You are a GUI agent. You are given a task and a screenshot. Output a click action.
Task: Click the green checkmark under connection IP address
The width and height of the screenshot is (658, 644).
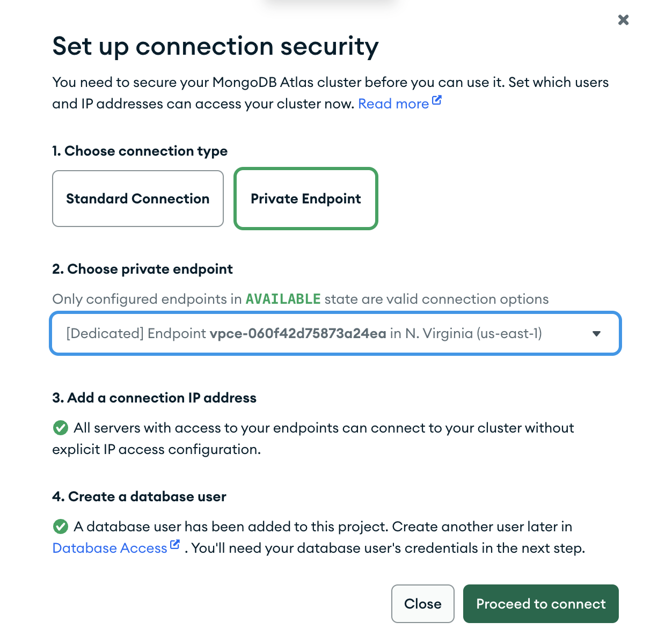pyautogui.click(x=61, y=428)
